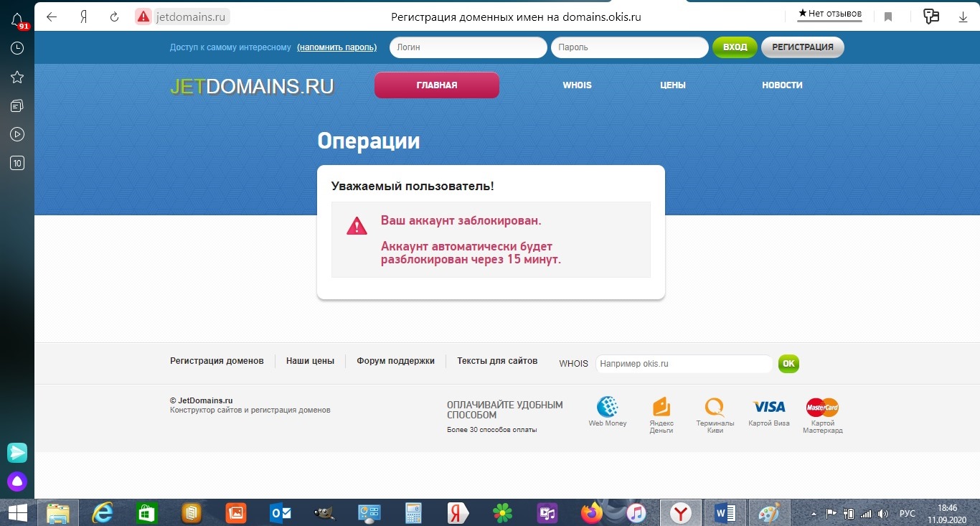
Task: Reload the page
Action: click(114, 17)
